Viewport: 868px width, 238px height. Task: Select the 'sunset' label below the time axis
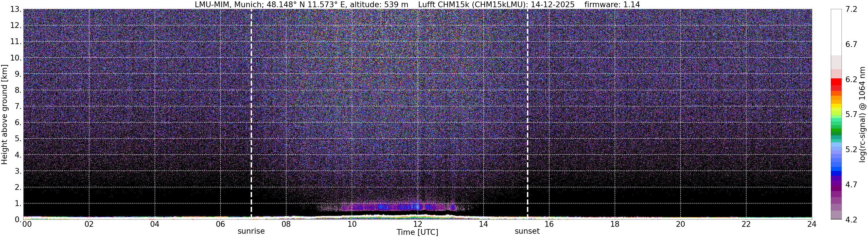(x=527, y=231)
